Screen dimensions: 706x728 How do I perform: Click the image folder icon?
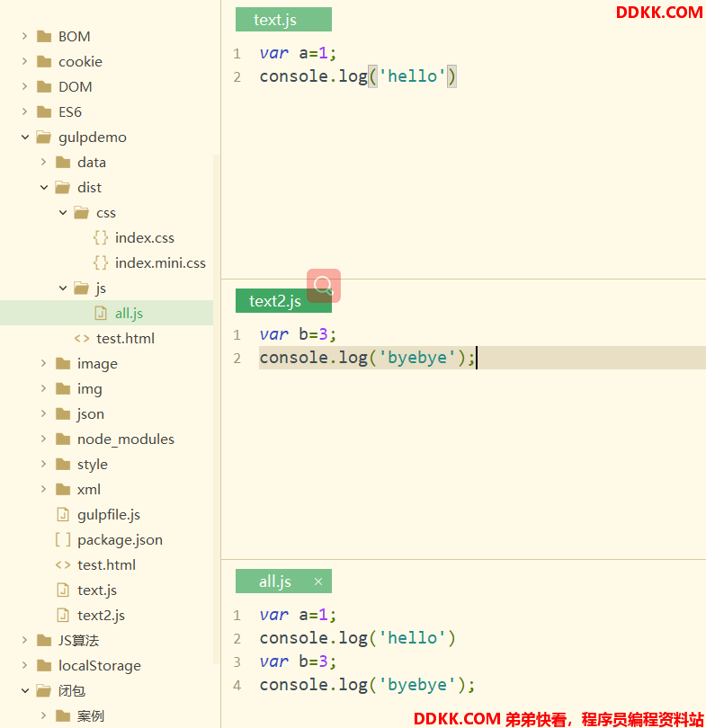(x=63, y=363)
